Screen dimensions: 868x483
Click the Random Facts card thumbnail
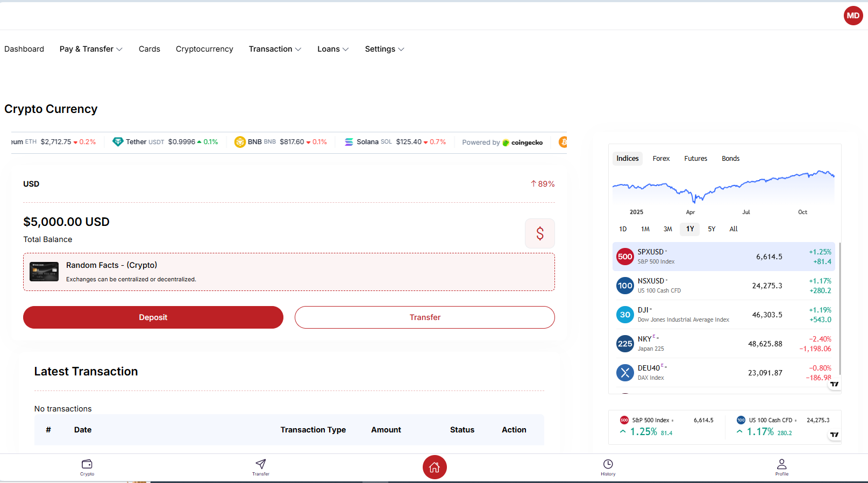pyautogui.click(x=44, y=272)
